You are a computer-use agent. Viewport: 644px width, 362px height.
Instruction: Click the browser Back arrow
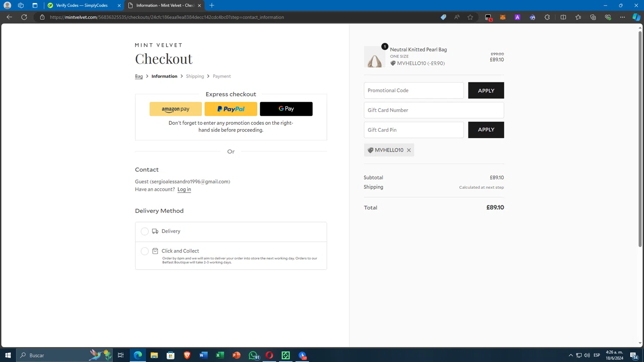click(x=9, y=17)
